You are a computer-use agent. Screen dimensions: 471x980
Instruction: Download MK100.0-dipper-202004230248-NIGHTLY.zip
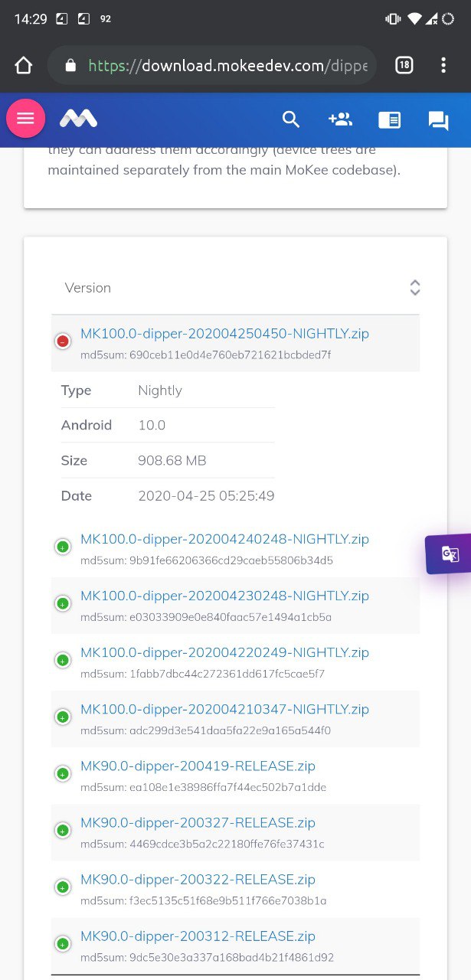tap(224, 596)
